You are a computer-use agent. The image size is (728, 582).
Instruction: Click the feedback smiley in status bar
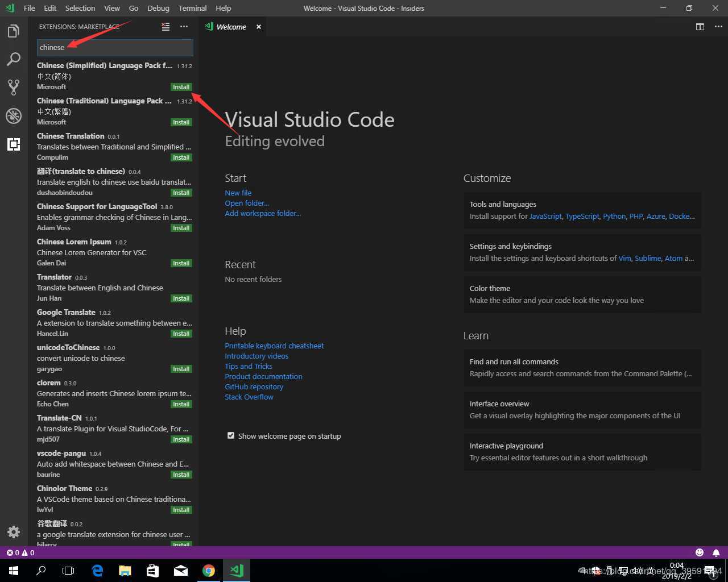[x=700, y=552]
